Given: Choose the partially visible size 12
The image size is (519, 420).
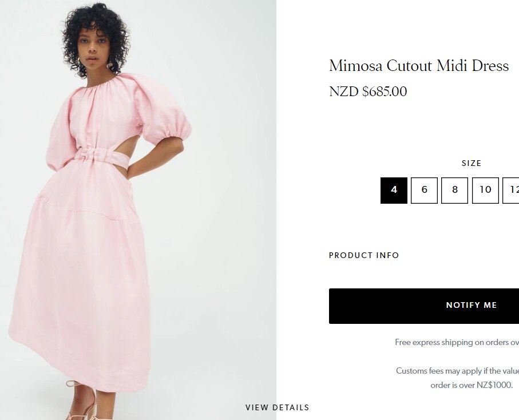Looking at the screenshot, I should point(512,190).
